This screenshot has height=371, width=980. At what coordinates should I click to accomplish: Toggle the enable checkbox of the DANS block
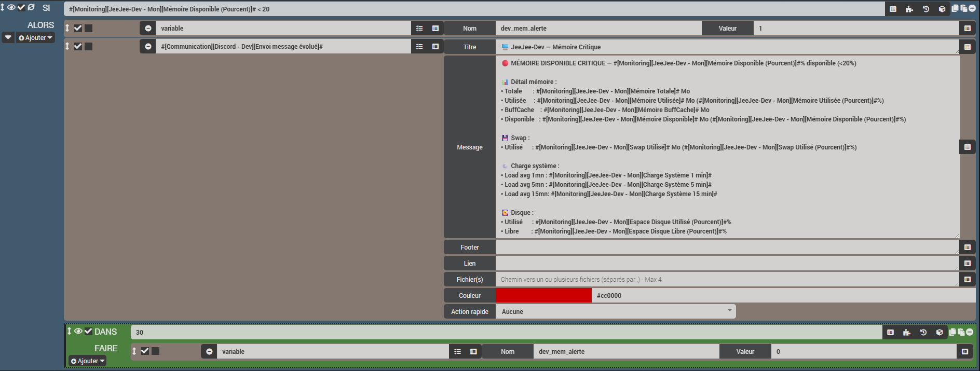click(88, 331)
